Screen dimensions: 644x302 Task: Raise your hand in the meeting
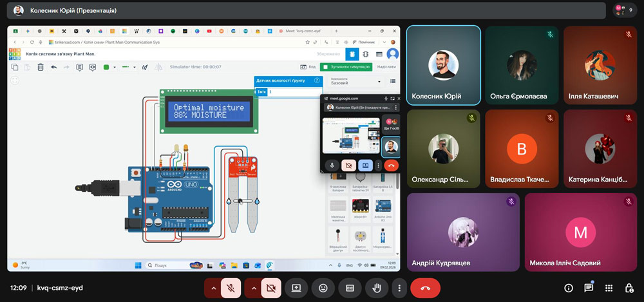[376, 288]
